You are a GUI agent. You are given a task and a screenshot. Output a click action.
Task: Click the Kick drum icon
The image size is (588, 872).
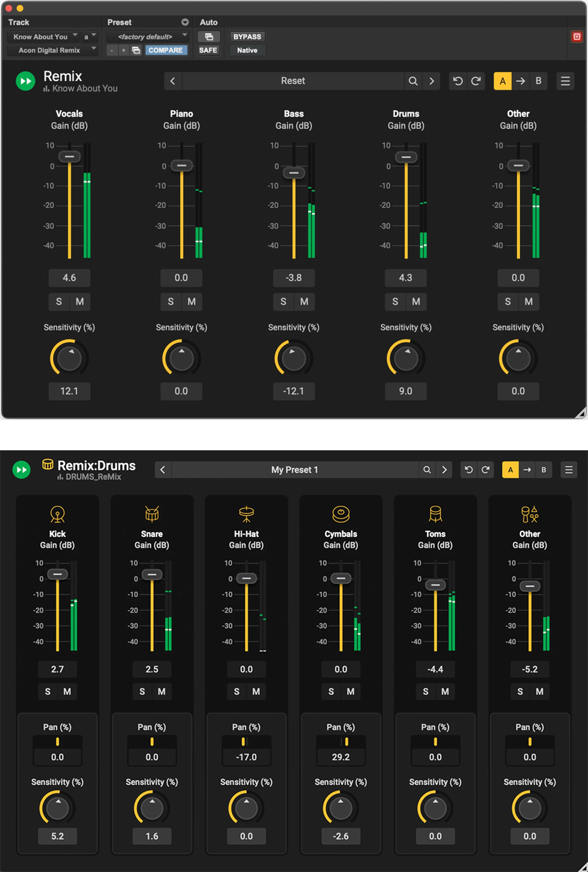click(57, 514)
